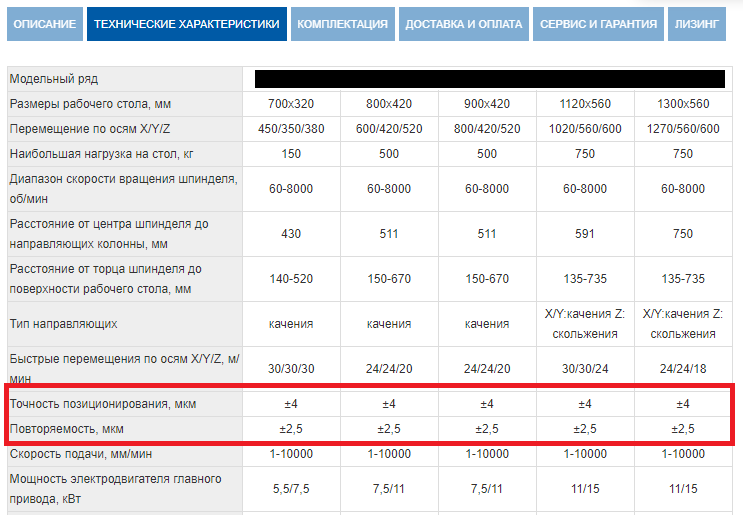Switch to the КОМПЛЕКТАЦИЯ tab

pyautogui.click(x=343, y=24)
